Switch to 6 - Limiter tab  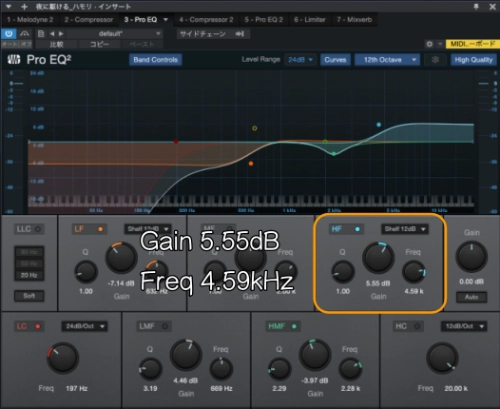tap(310, 20)
